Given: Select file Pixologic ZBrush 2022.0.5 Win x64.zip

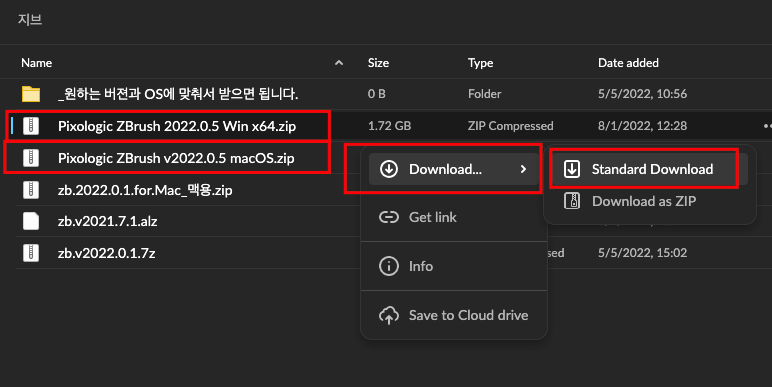Looking at the screenshot, I should [177, 126].
